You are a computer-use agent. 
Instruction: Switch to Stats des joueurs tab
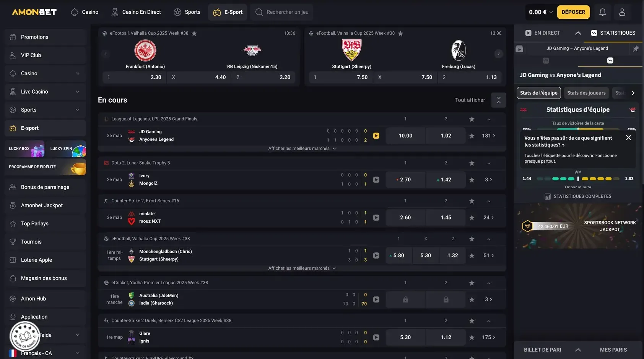tap(586, 93)
